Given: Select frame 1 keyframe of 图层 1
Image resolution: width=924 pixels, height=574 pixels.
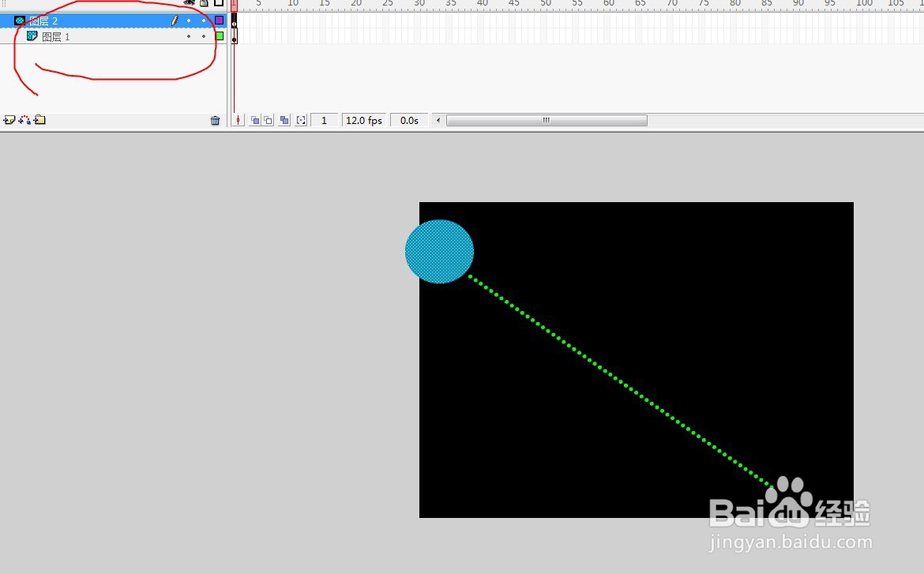Looking at the screenshot, I should click(x=234, y=36).
